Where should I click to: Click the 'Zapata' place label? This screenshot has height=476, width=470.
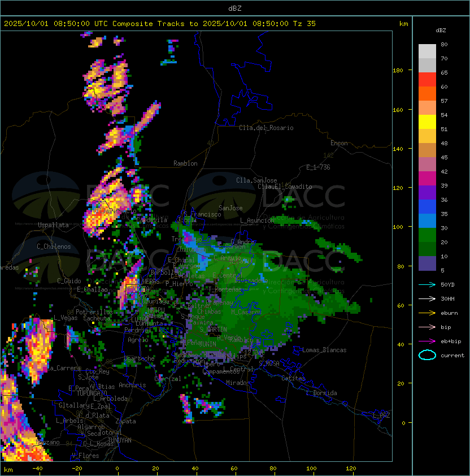click(125, 421)
